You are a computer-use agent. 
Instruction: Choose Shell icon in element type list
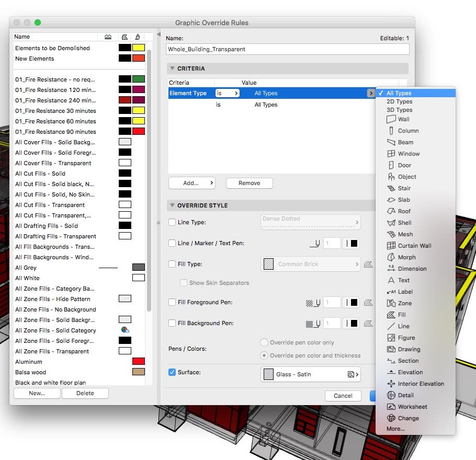click(391, 223)
